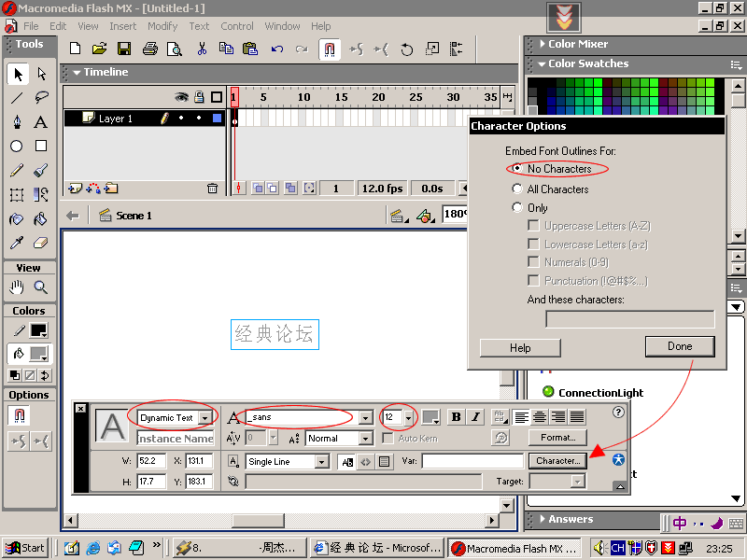
Task: Open the Normal character position dropdown
Action: tap(365, 438)
